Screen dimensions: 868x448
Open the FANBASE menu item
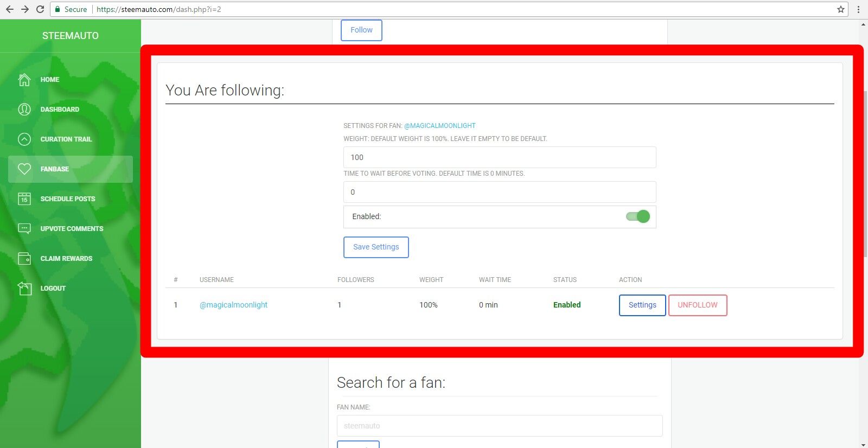(x=71, y=169)
